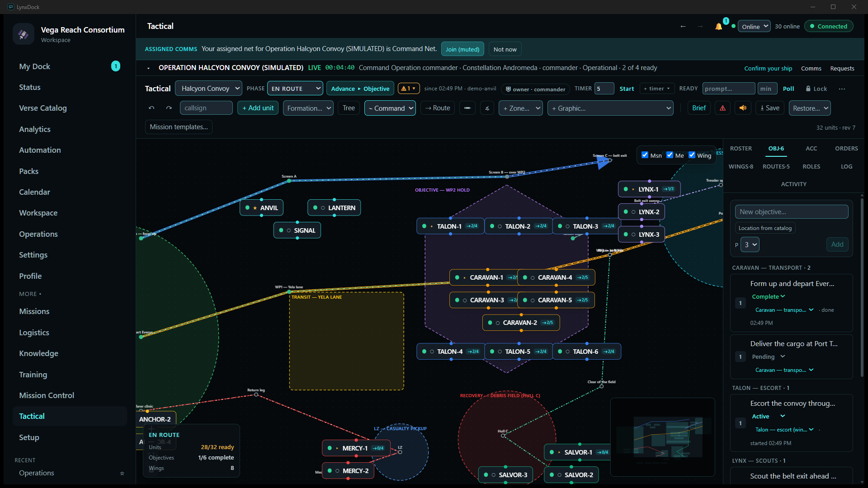Select the MERCY-1 unit node
Screen dimensions: 868x488
356,448
